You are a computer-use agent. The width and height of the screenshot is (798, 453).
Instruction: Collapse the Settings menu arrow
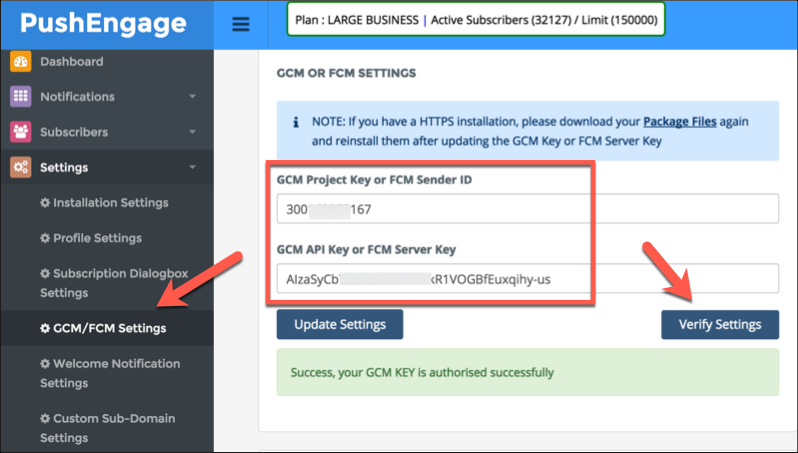point(192,167)
